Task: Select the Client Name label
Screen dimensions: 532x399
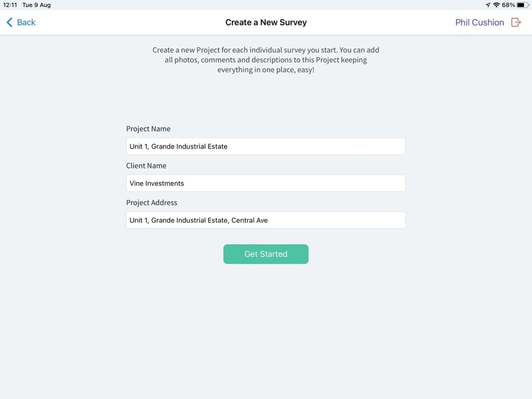Action: tap(146, 165)
